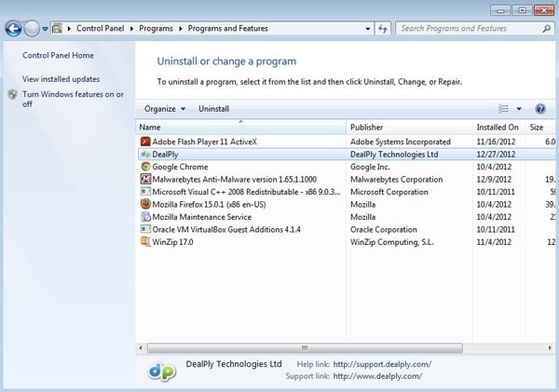Open the view options dropdown arrow
The width and height of the screenshot is (559, 392).
[x=519, y=109]
